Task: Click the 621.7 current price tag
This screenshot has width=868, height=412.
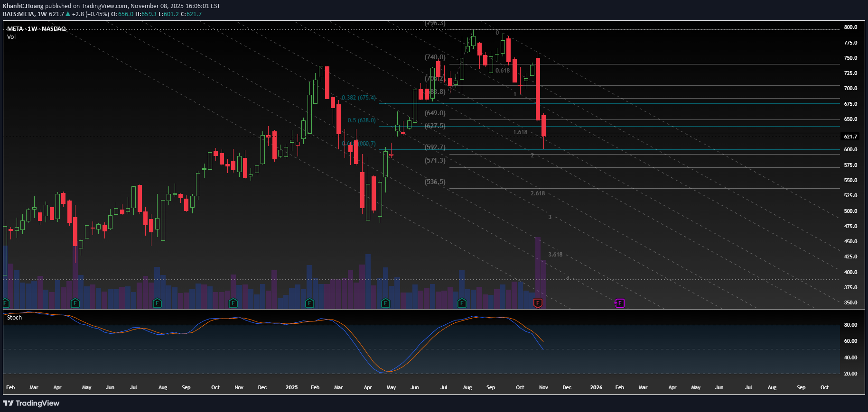Action: [850, 137]
